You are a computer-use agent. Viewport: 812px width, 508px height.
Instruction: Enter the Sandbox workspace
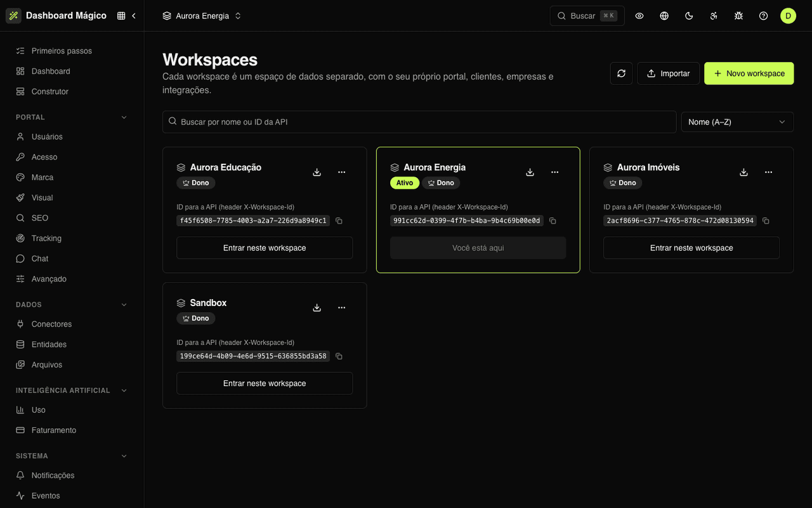[265, 384]
